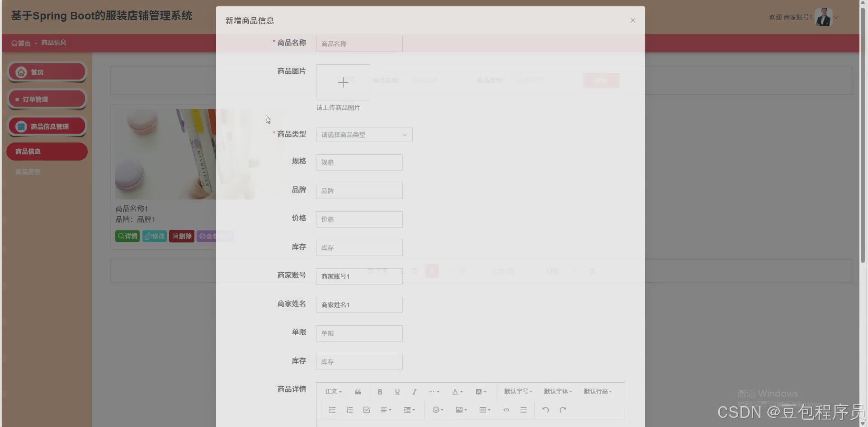Image resolution: width=868 pixels, height=427 pixels.
Task: Open the 默认字号 font size dropdown
Action: tap(518, 391)
